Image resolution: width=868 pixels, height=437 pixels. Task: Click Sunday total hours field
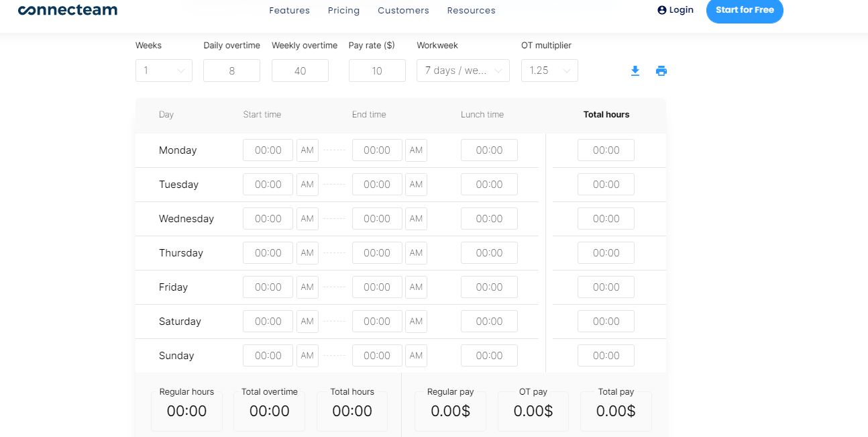coord(606,356)
